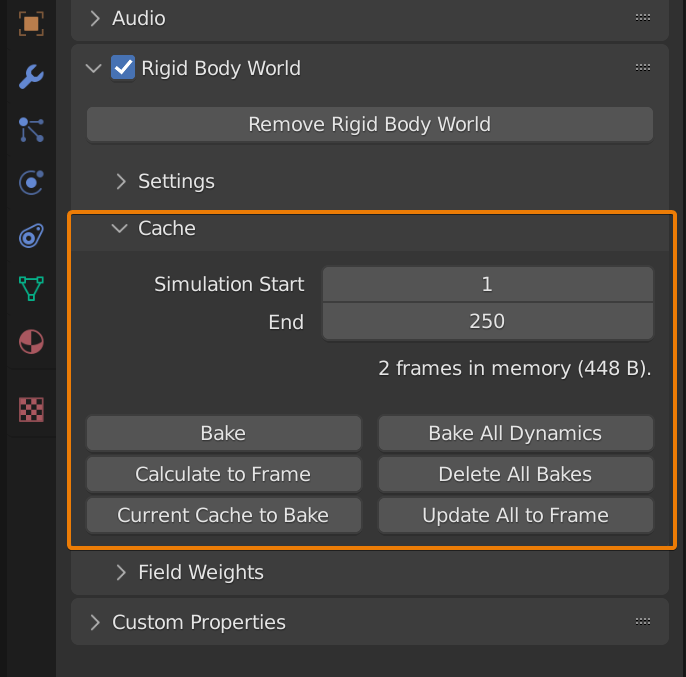Click the Remove Rigid Body World button
This screenshot has width=686, height=677.
369,125
